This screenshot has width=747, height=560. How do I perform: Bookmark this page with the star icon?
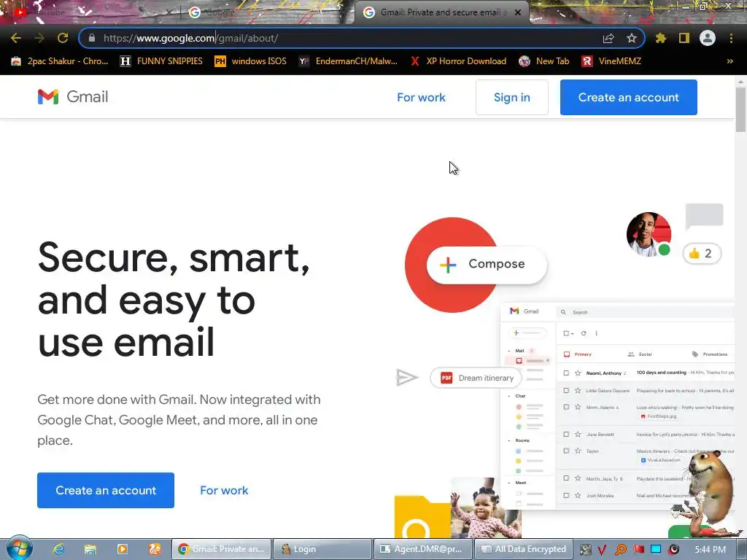[x=632, y=38]
